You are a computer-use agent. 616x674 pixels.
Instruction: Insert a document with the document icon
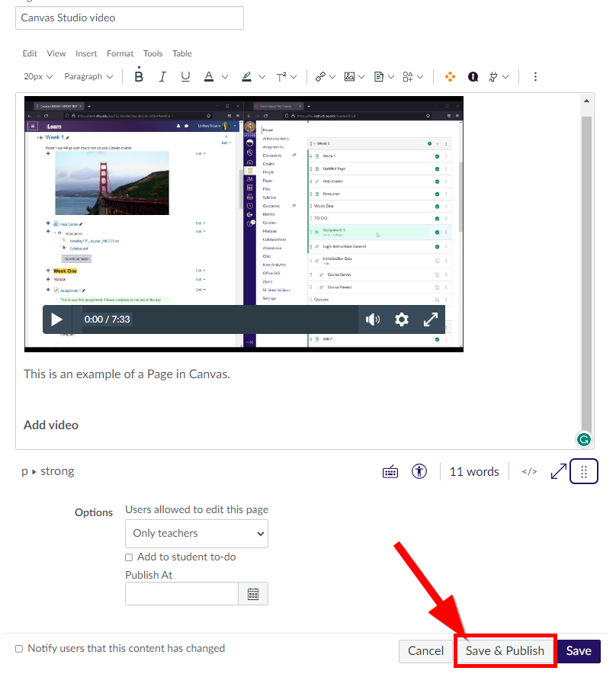point(379,76)
